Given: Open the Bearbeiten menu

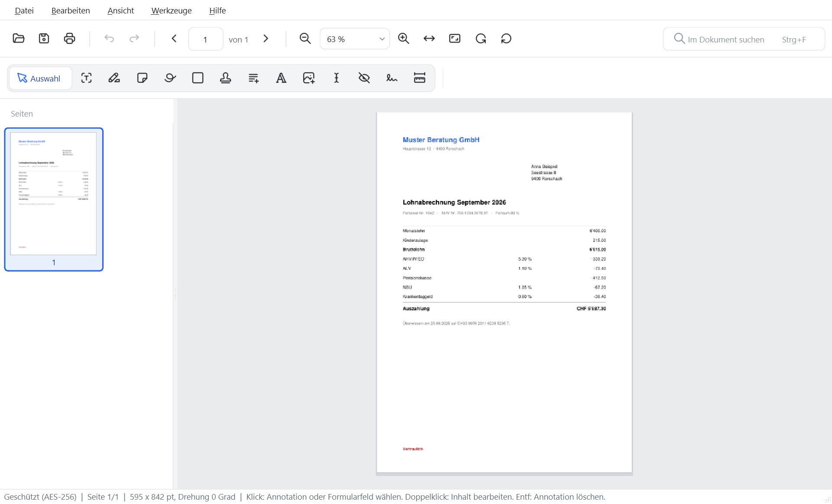Looking at the screenshot, I should [x=71, y=10].
